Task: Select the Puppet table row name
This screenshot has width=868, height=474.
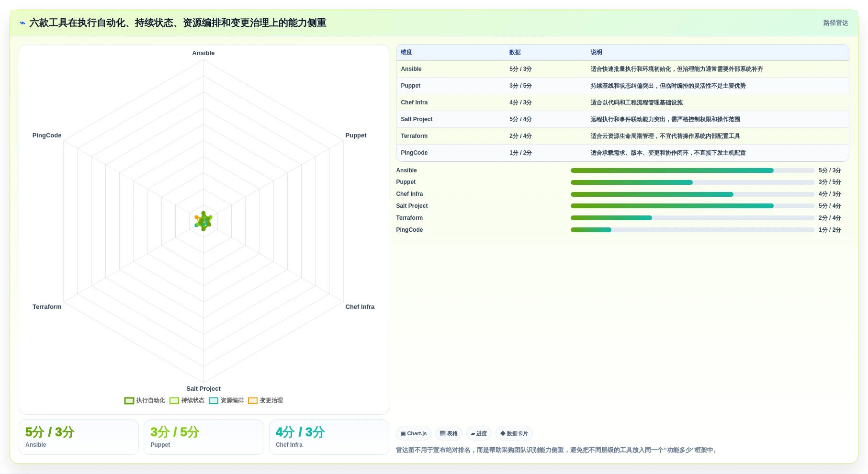Action: [x=411, y=86]
